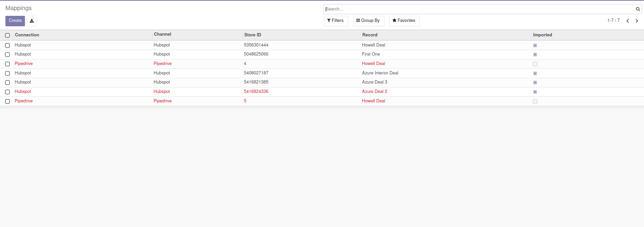Open the Azure Interior Deal record

(380, 73)
